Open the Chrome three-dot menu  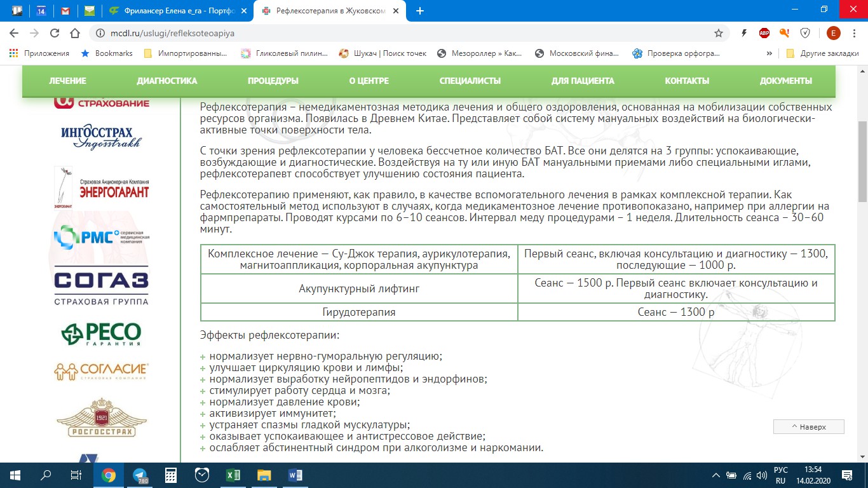[855, 33]
